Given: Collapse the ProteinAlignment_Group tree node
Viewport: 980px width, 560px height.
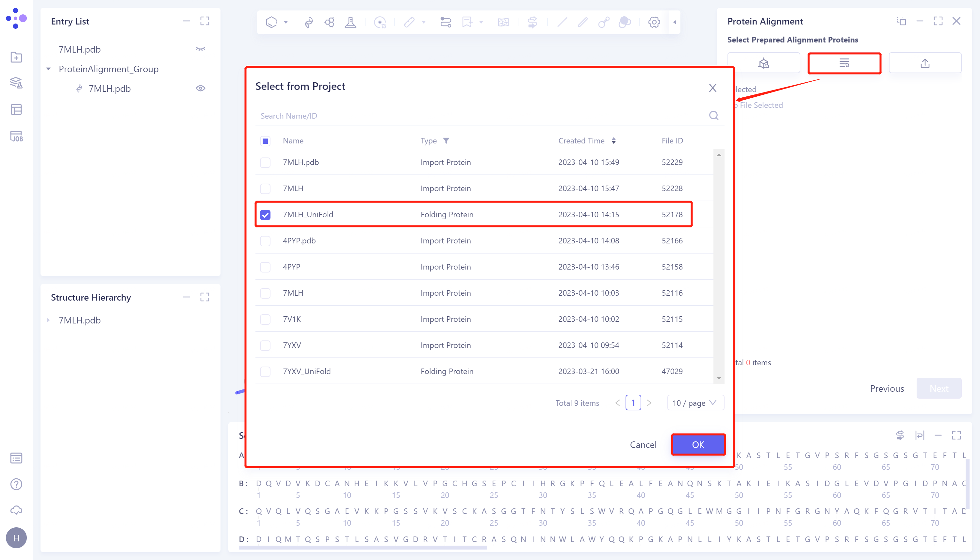Looking at the screenshot, I should pos(48,69).
